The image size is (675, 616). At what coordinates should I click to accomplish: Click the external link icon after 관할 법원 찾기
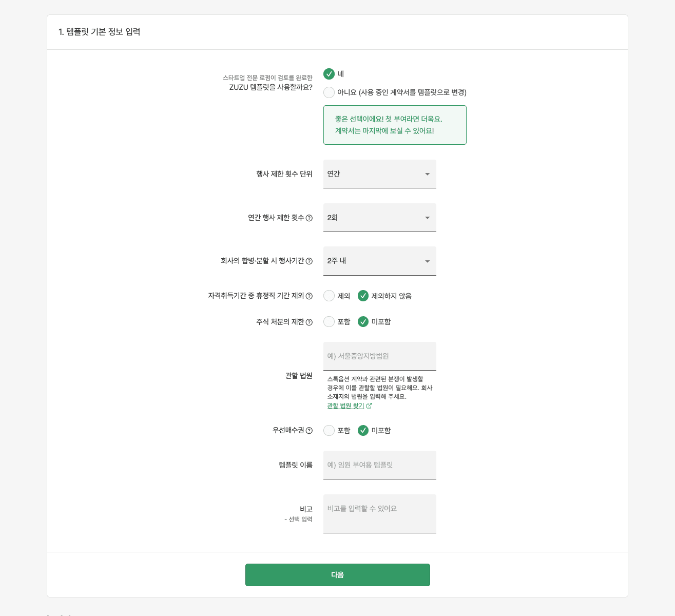tap(369, 406)
